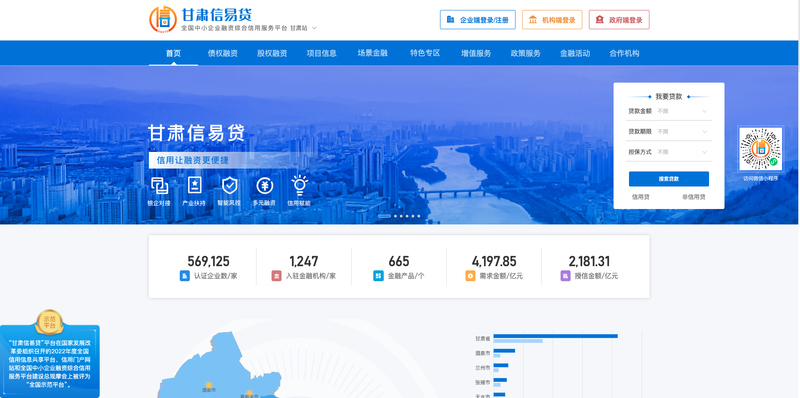Open the 担保方式 dropdown

tap(668, 152)
